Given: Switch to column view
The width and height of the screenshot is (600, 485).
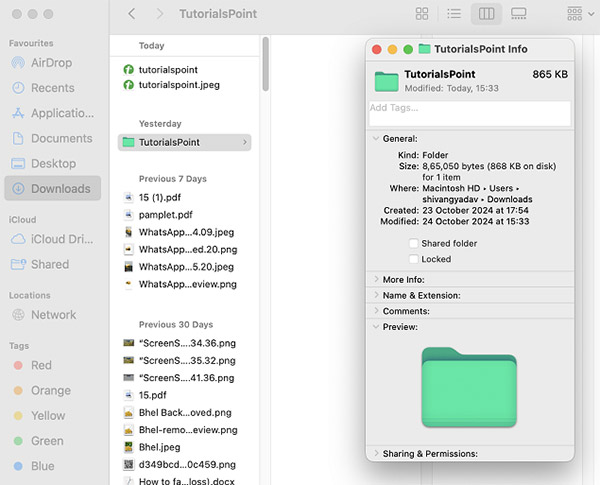Looking at the screenshot, I should coord(486,14).
